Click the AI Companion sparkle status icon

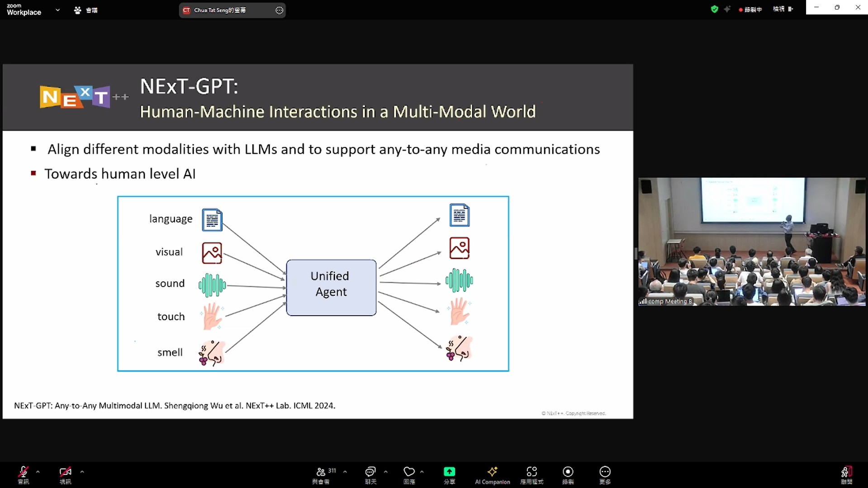coord(727,9)
